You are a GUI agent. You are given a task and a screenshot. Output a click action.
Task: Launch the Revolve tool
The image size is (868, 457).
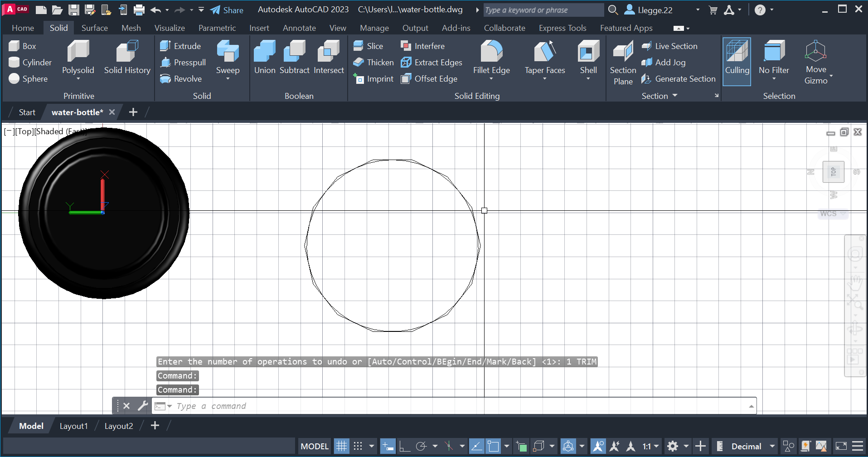pos(181,78)
